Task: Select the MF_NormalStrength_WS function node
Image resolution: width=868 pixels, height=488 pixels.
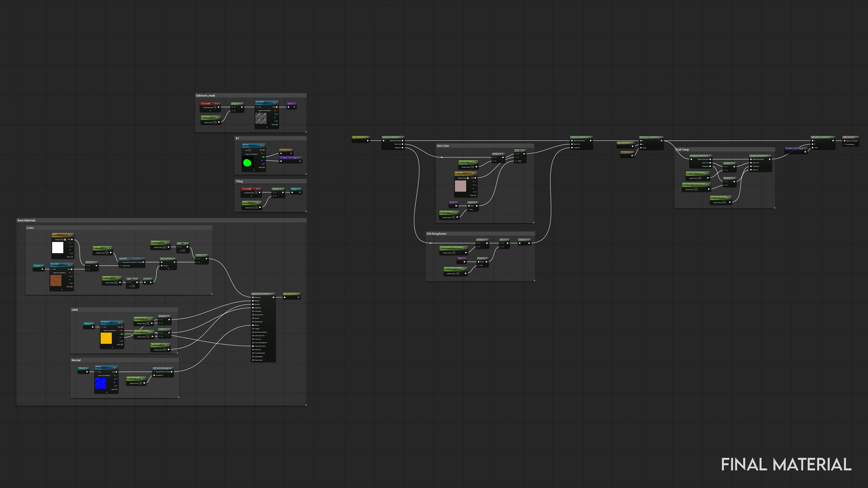Action: click(163, 368)
